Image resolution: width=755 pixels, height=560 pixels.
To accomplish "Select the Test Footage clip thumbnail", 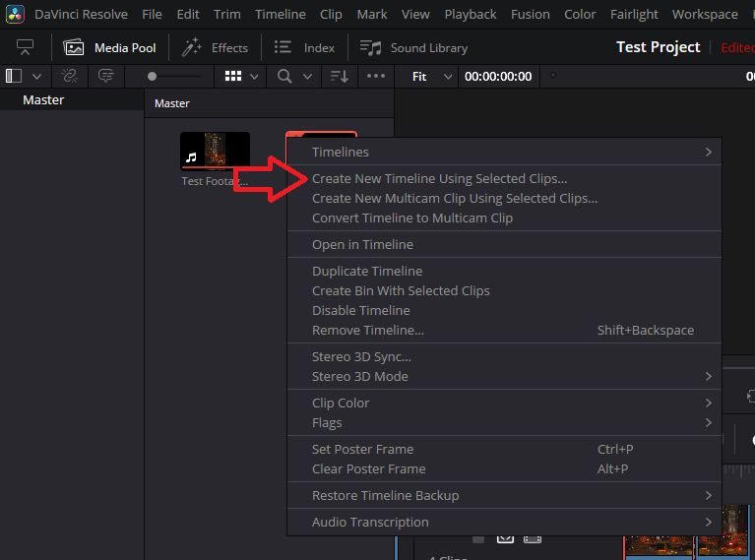I will [x=215, y=151].
